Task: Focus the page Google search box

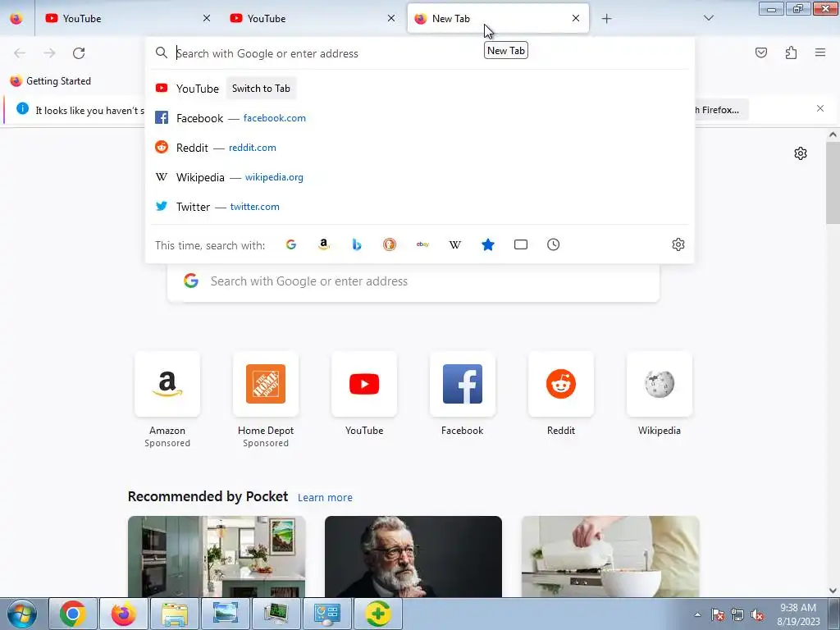Action: click(x=413, y=281)
